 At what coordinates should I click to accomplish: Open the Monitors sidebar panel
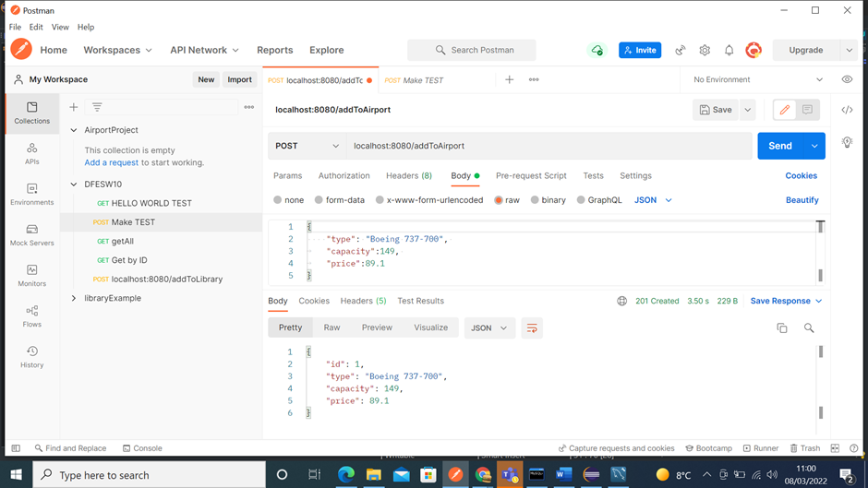click(x=32, y=276)
